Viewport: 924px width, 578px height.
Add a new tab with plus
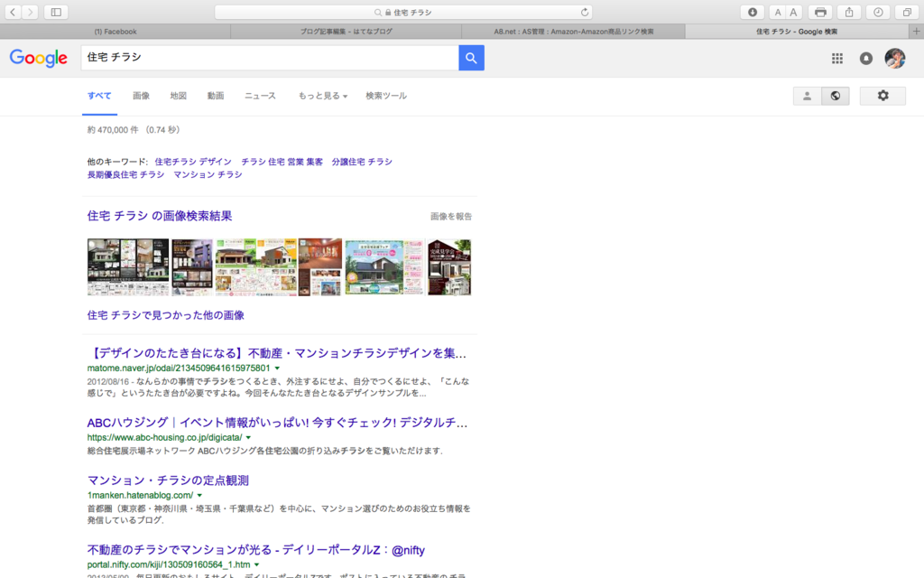(x=917, y=32)
